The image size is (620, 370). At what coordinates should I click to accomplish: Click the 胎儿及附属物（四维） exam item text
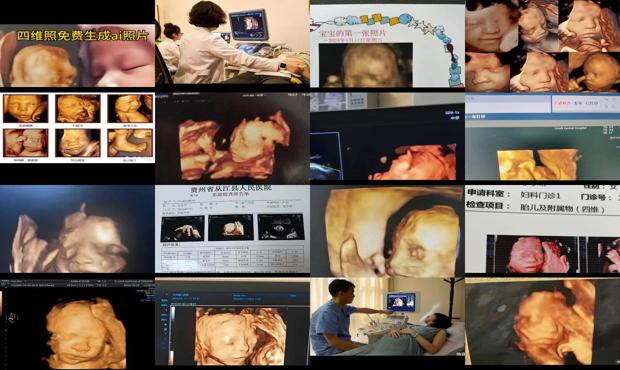point(562,207)
